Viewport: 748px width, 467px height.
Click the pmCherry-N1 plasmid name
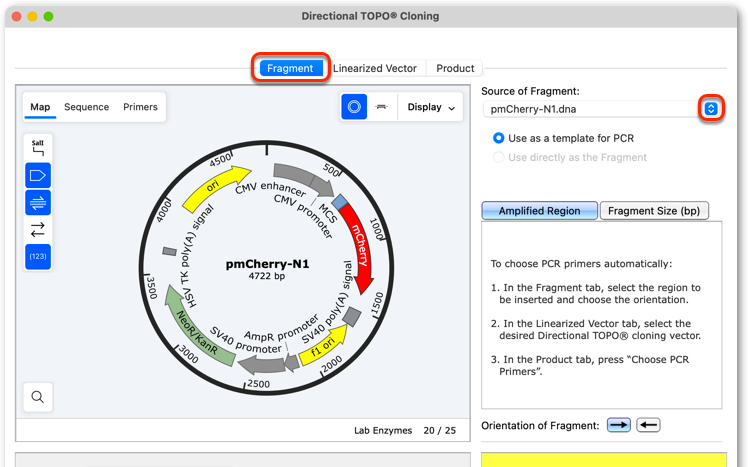tap(267, 264)
